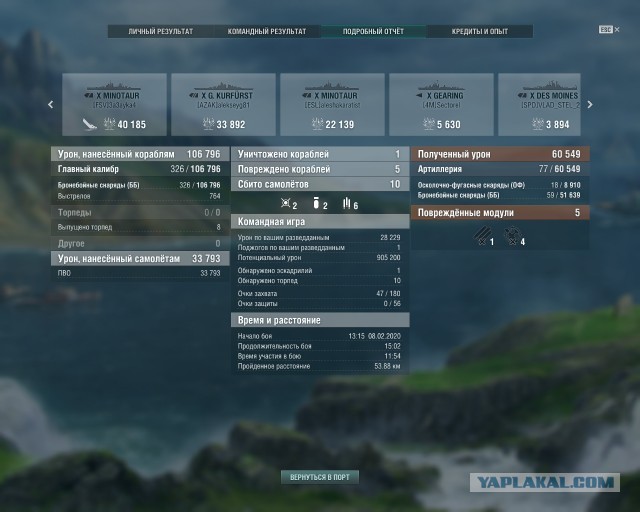Click the damaged AA mount module icon

(512, 236)
